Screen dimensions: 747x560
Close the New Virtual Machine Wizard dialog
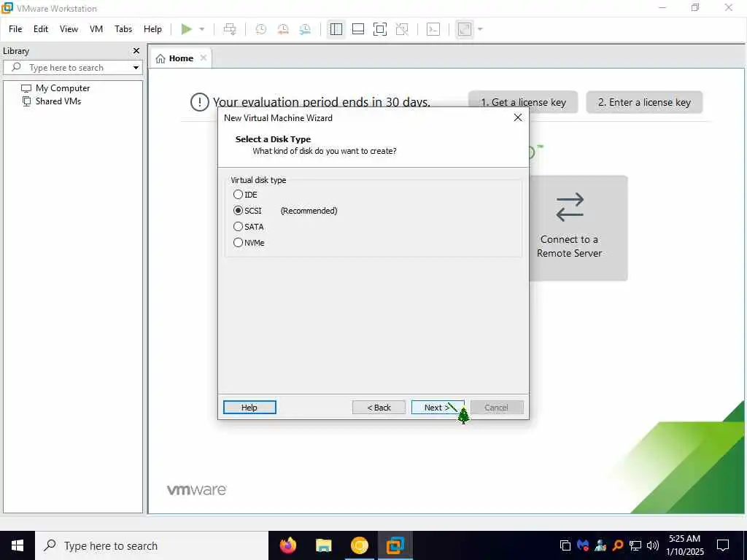pyautogui.click(x=518, y=117)
